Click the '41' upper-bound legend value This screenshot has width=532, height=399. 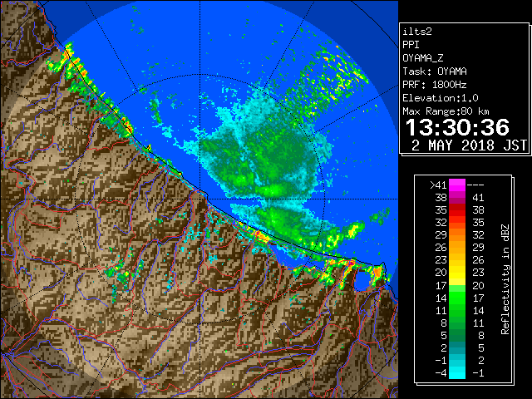(478, 198)
